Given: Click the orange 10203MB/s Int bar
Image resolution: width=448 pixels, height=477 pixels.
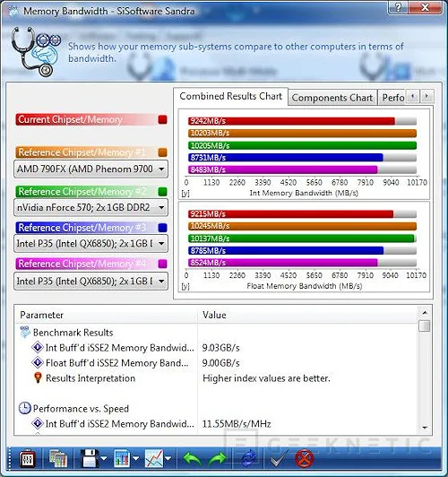Looking at the screenshot, I should coord(302,134).
